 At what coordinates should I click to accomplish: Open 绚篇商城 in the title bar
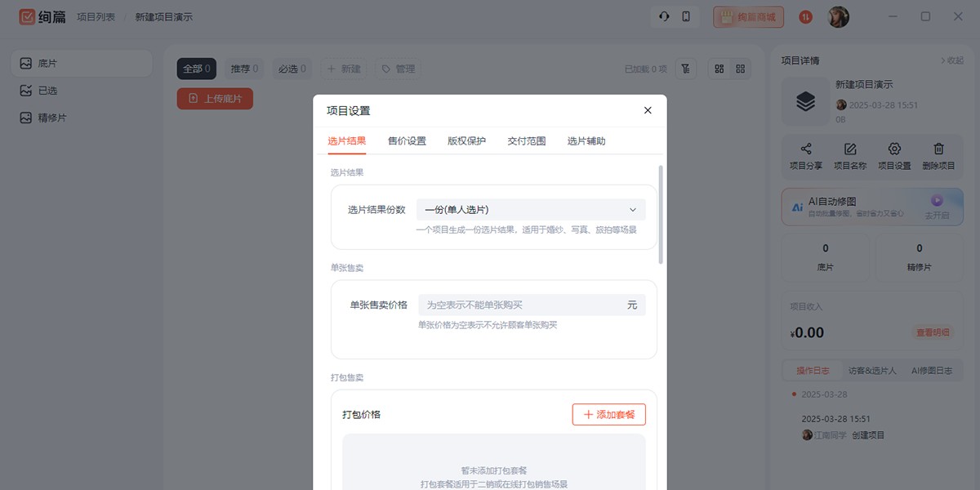click(x=748, y=16)
